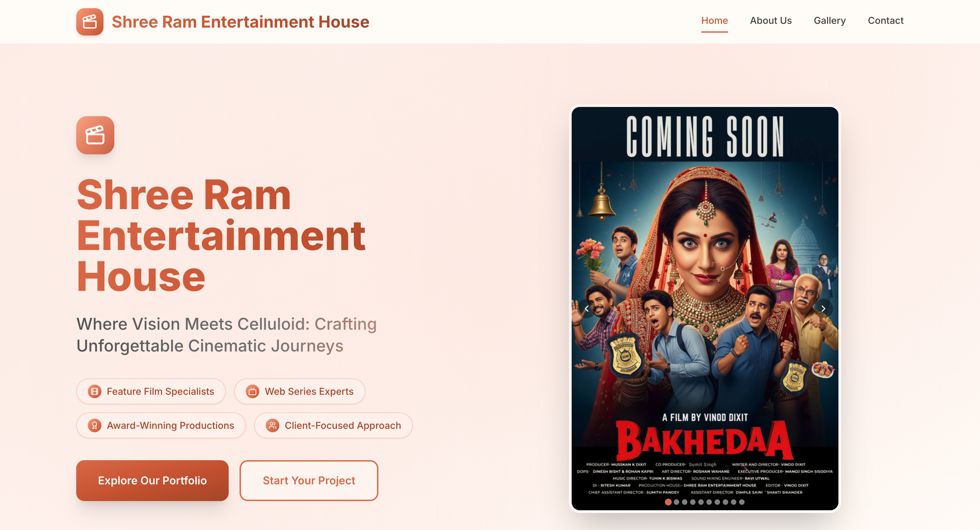Image resolution: width=980 pixels, height=530 pixels.
Task: Click the left arrow on the movie poster carousel
Action: point(587,308)
